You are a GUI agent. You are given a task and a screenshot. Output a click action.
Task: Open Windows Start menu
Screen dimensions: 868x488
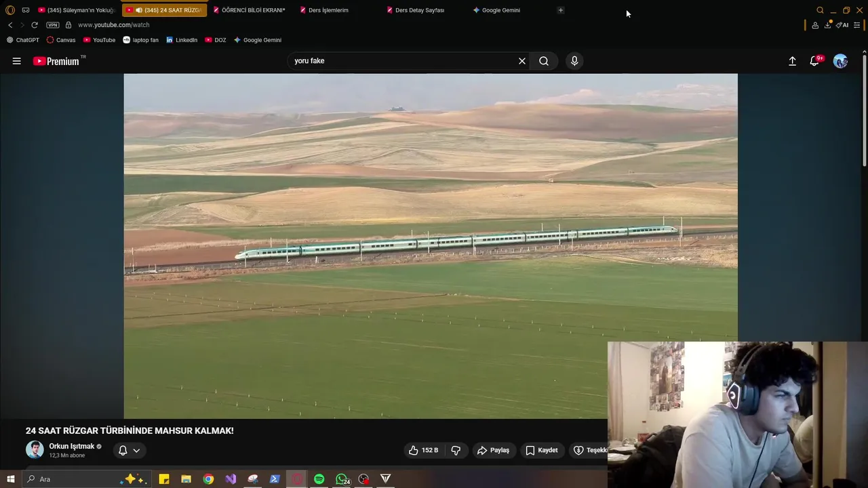(10, 479)
